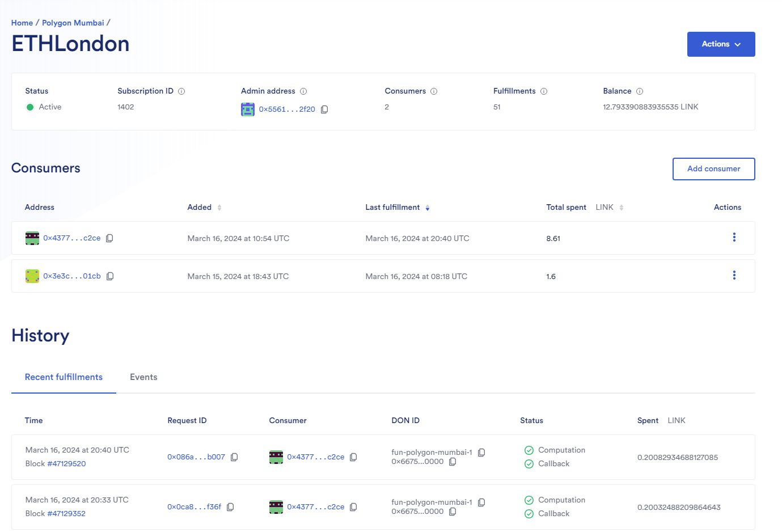Copy request ID 0x086a...b007
Screen dimensions: 782x532
pos(234,457)
